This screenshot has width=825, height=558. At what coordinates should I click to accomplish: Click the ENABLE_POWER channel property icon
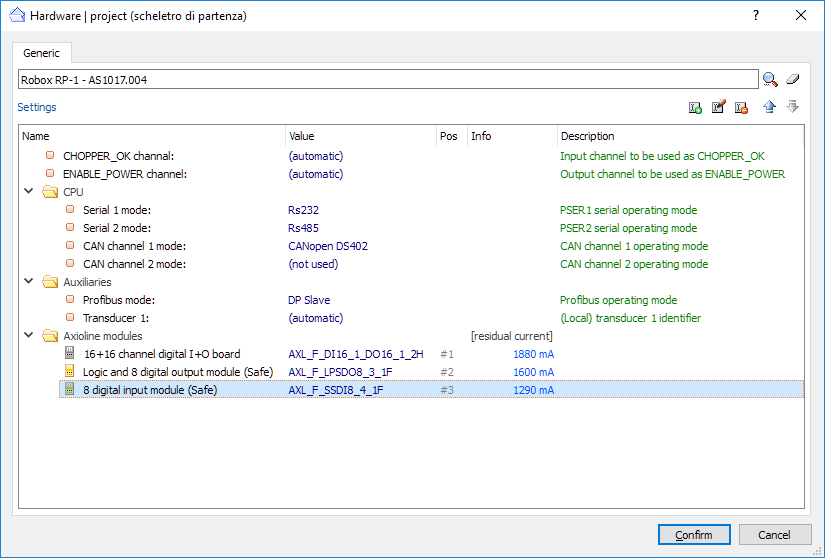50,174
